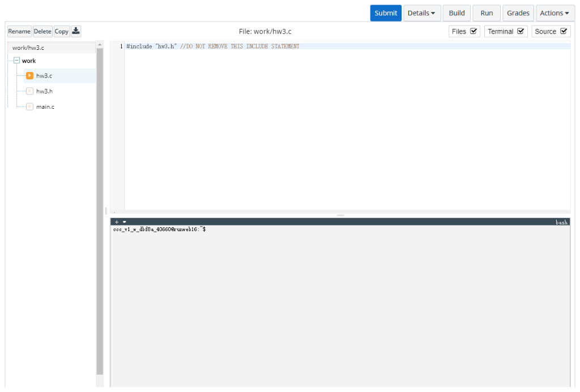Screen dimensions: 580x392
Task: Click the orange hw3.c file icon
Action: pos(29,75)
